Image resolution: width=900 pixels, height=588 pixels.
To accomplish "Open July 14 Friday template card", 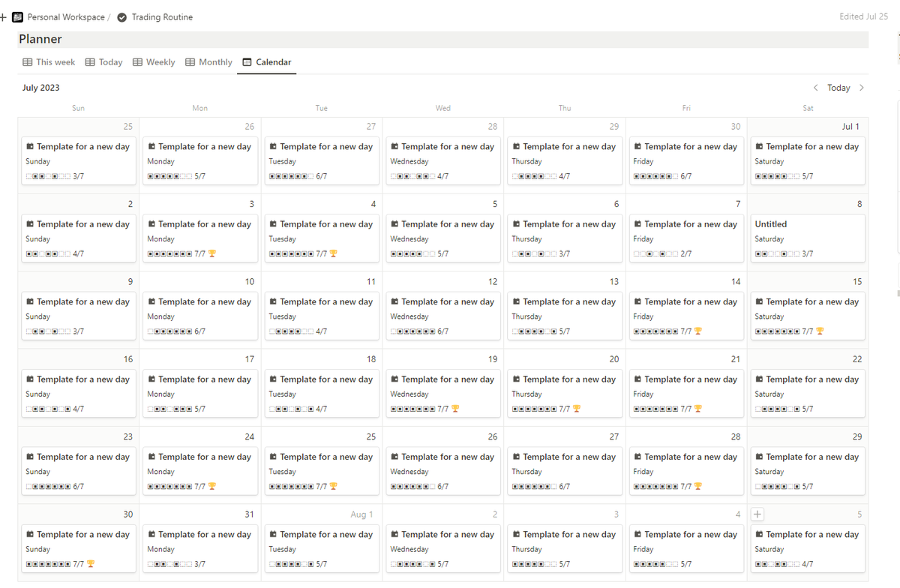I will [687, 316].
